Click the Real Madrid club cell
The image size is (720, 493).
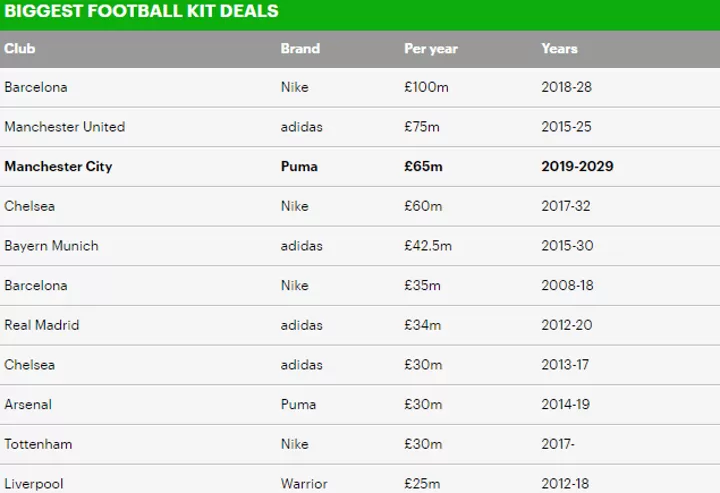tap(41, 325)
